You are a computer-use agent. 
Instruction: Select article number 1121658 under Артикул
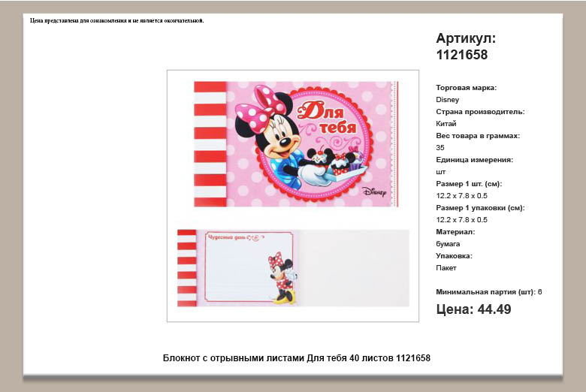tap(462, 55)
